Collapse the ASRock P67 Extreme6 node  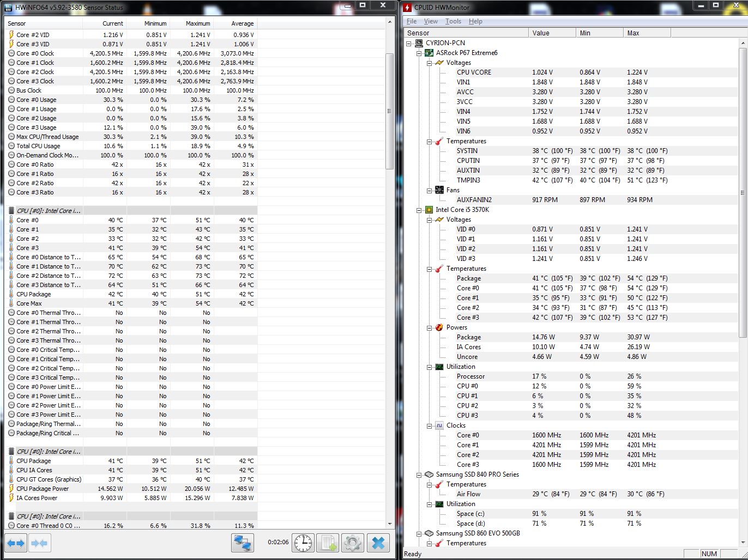click(419, 53)
